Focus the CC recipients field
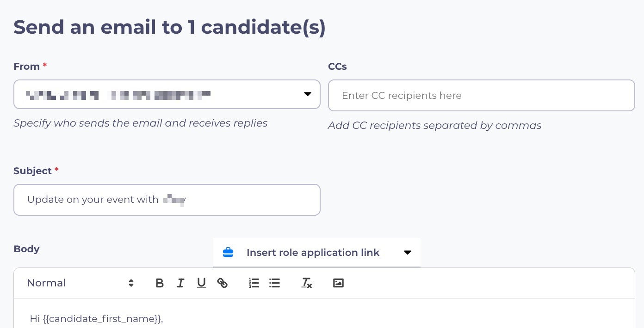Image resolution: width=644 pixels, height=328 pixels. click(481, 96)
